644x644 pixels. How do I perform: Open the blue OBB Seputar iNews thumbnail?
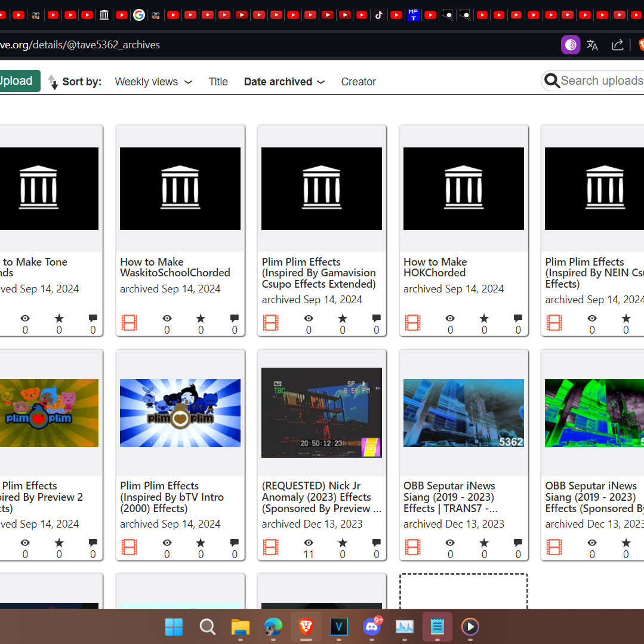point(463,413)
